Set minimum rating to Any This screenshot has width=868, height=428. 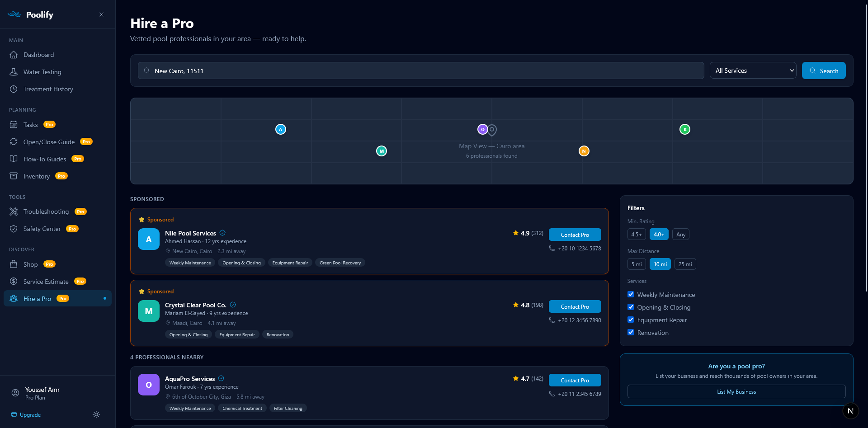[681, 234]
